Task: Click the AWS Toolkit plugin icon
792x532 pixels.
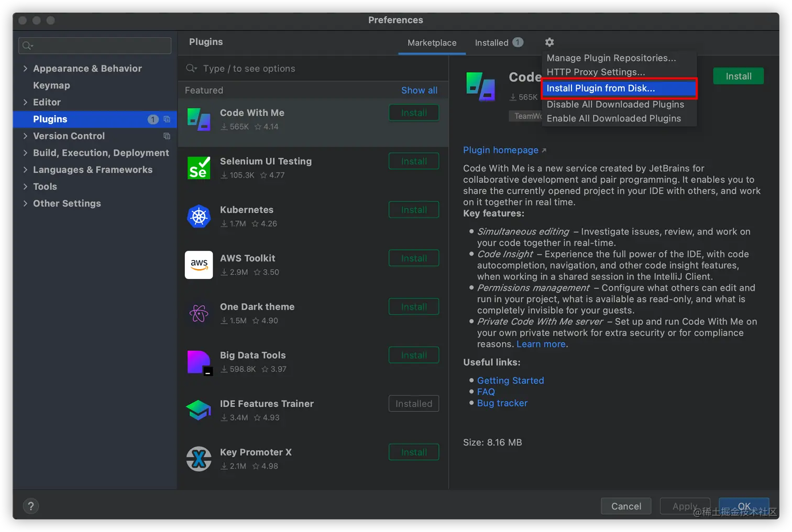Action: coord(199,265)
